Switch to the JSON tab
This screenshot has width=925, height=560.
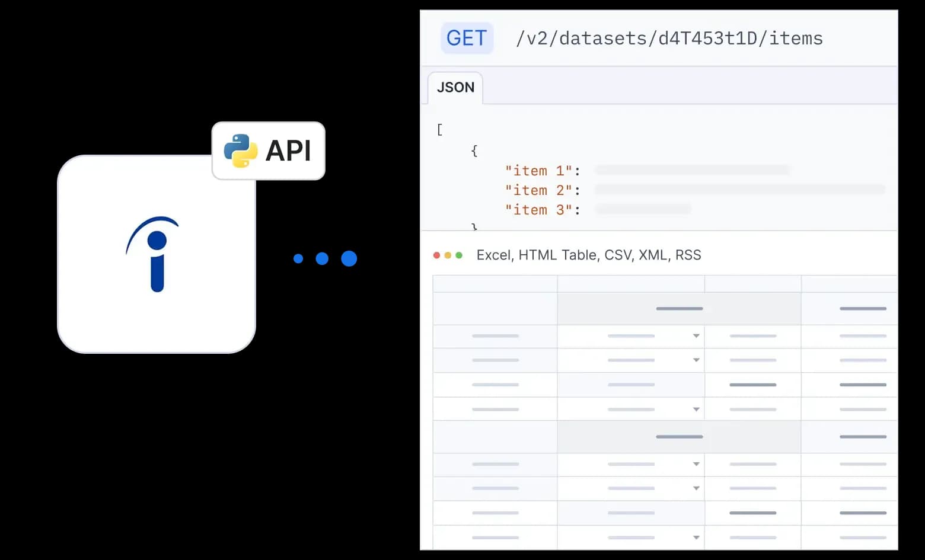(455, 88)
